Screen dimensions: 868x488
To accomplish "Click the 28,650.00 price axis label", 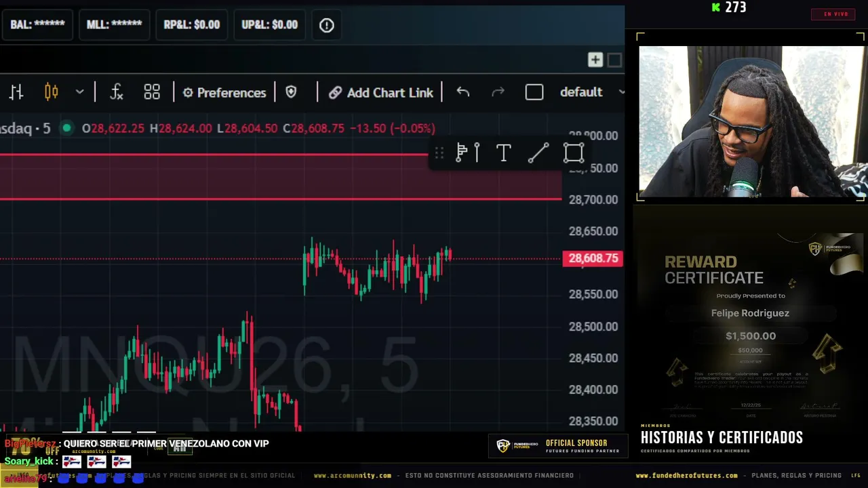I will coord(593,231).
